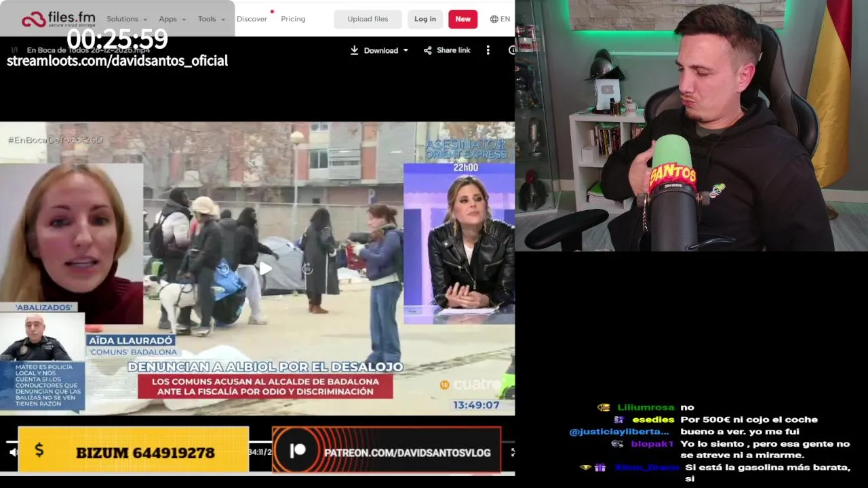
Task: Click the Log in button
Action: pos(425,19)
